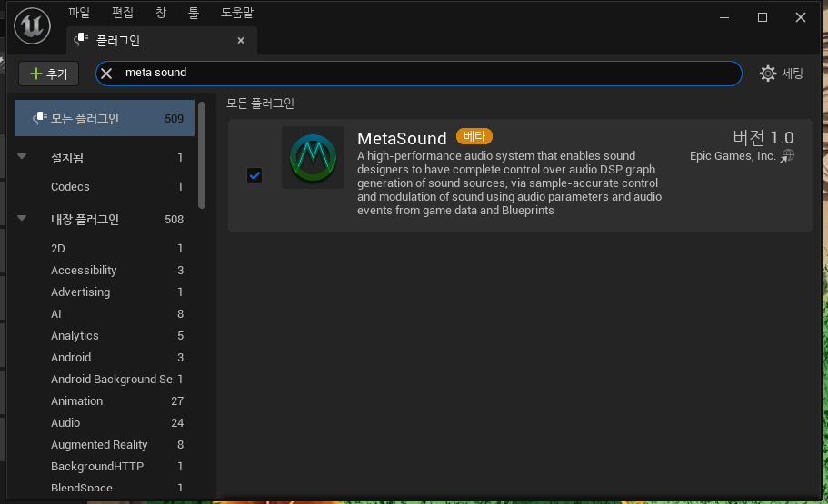Select the Analytics category
This screenshot has height=504, width=828.
[x=105, y=336]
